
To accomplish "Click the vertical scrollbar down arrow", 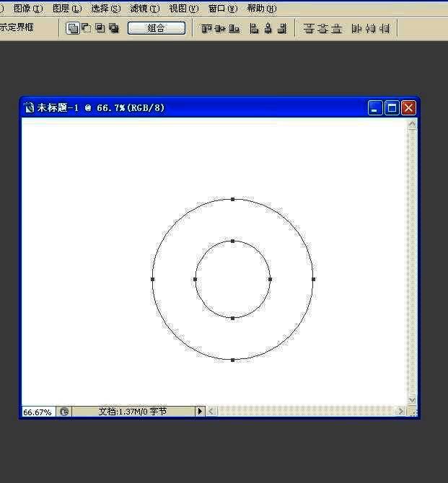I will (x=413, y=399).
